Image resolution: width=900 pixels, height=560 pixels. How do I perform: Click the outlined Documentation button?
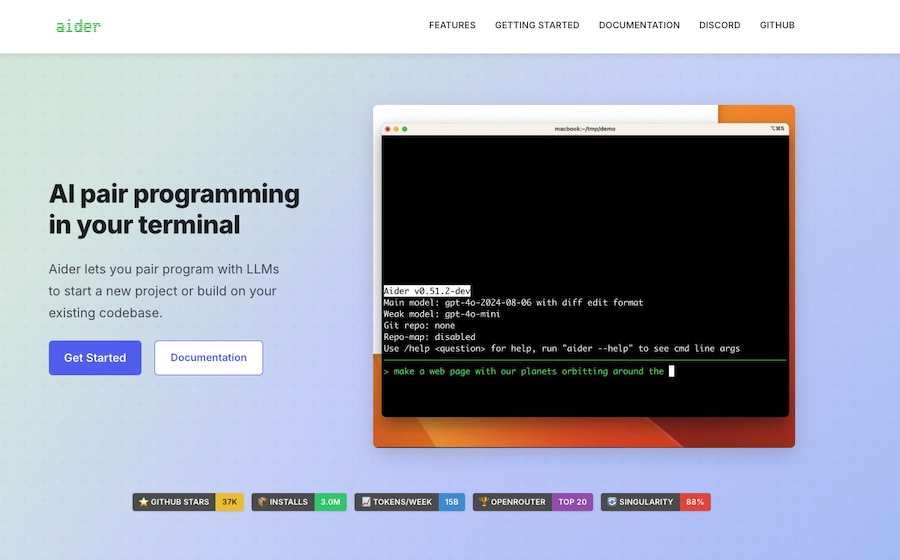click(208, 358)
